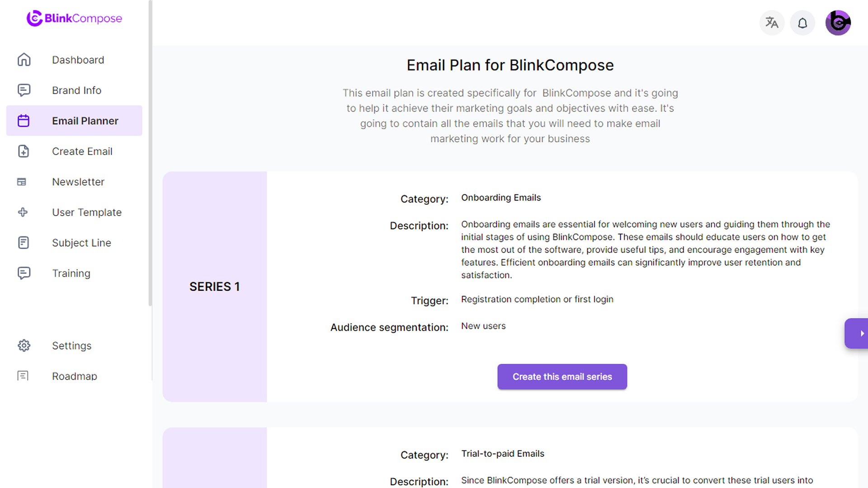
Task: Open the user profile avatar
Action: click(838, 23)
